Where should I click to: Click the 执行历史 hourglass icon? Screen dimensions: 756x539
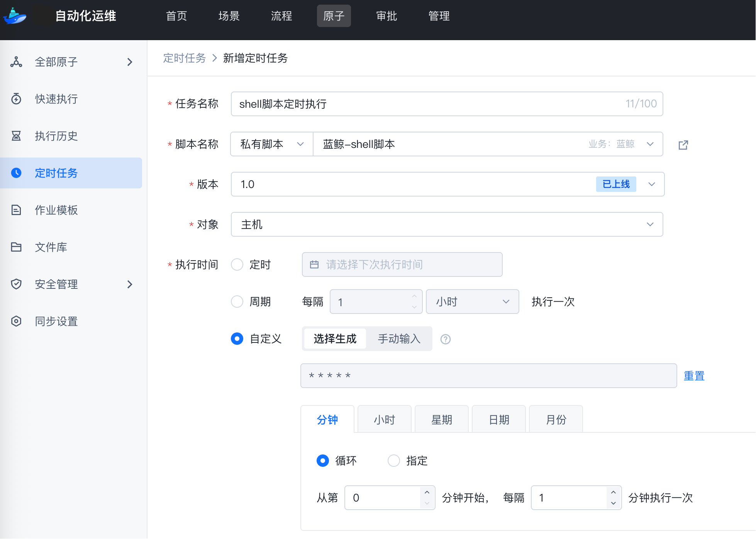click(16, 136)
